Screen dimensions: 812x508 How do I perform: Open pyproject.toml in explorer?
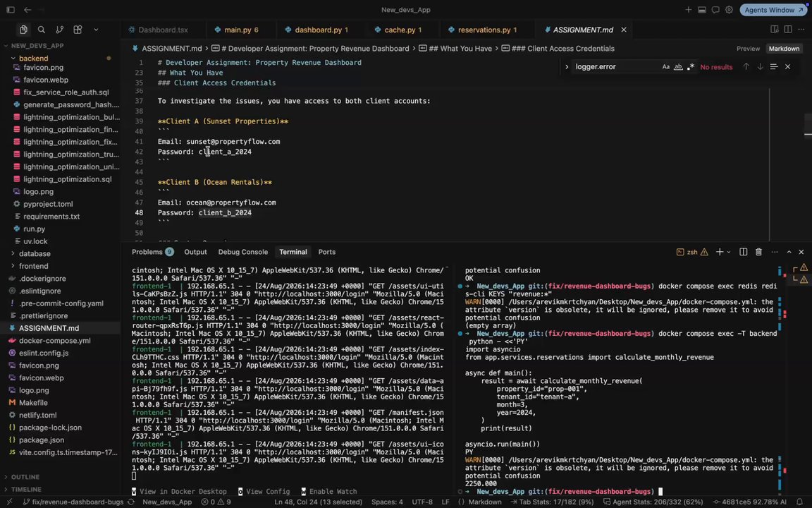48,204
